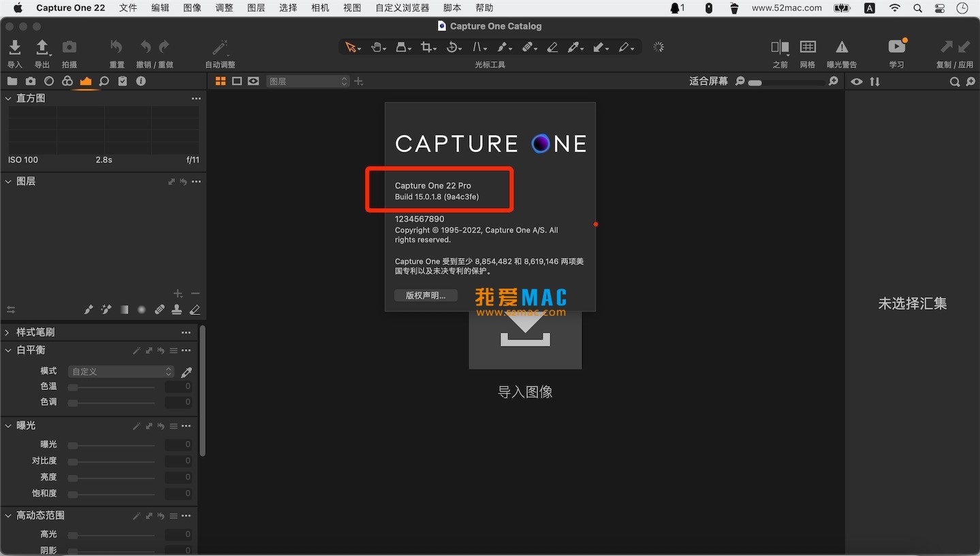Open the 白平衡 模式 dropdown showing 自定义
Screen dimensions: 980x556
point(121,371)
